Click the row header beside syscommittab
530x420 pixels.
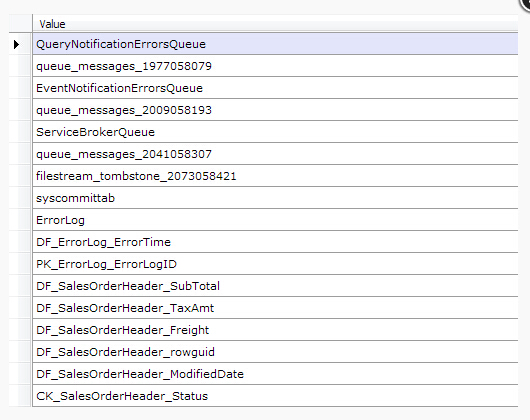coord(20,198)
